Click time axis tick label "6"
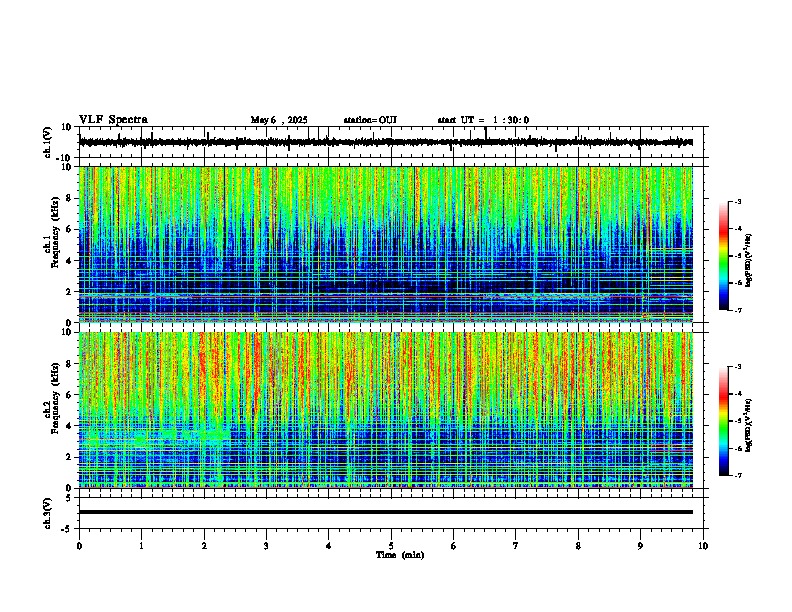792x612 pixels. (x=454, y=546)
